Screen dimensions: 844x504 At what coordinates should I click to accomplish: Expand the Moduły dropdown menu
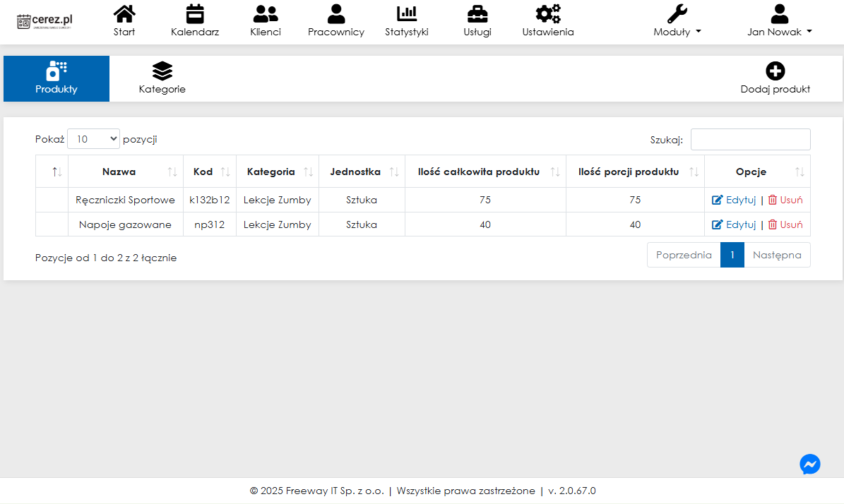click(x=677, y=32)
